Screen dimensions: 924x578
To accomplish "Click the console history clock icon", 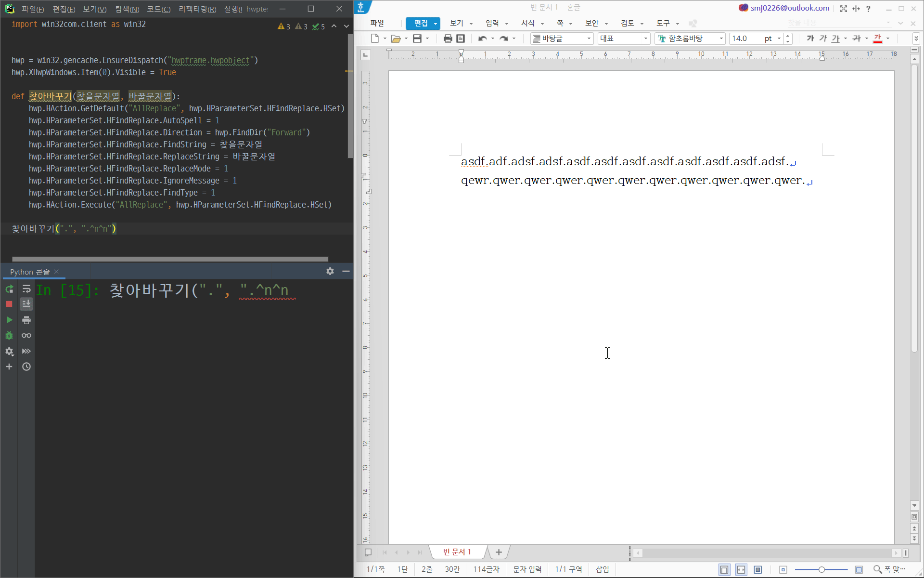I will click(26, 367).
